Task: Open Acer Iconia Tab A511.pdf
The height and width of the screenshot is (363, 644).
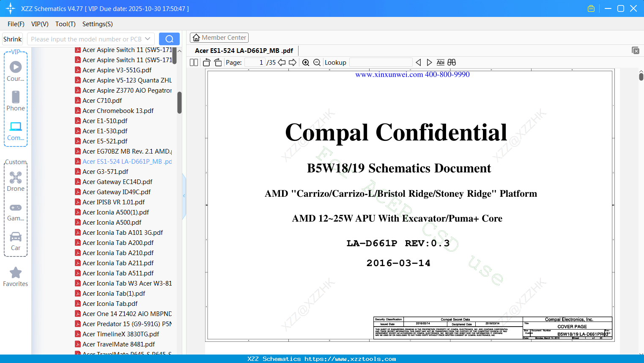Action: click(x=114, y=273)
